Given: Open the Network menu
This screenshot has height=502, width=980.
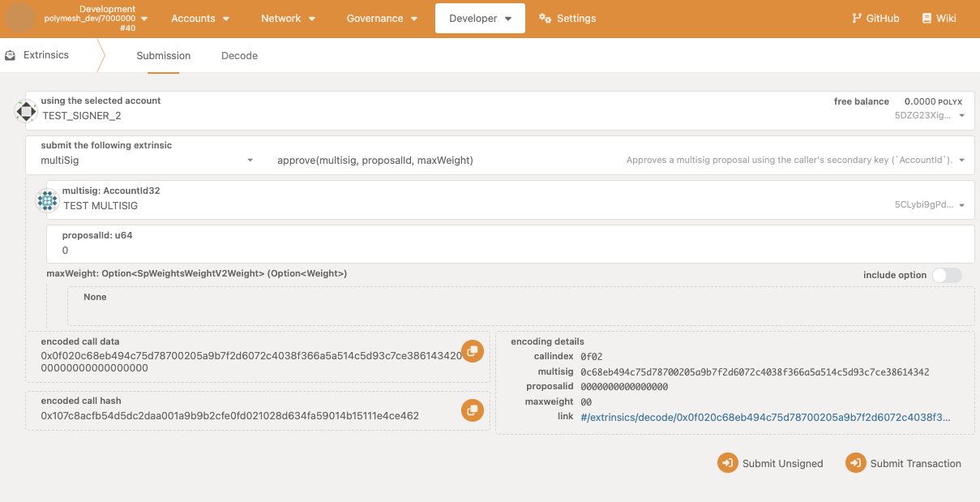Looking at the screenshot, I should (x=289, y=19).
